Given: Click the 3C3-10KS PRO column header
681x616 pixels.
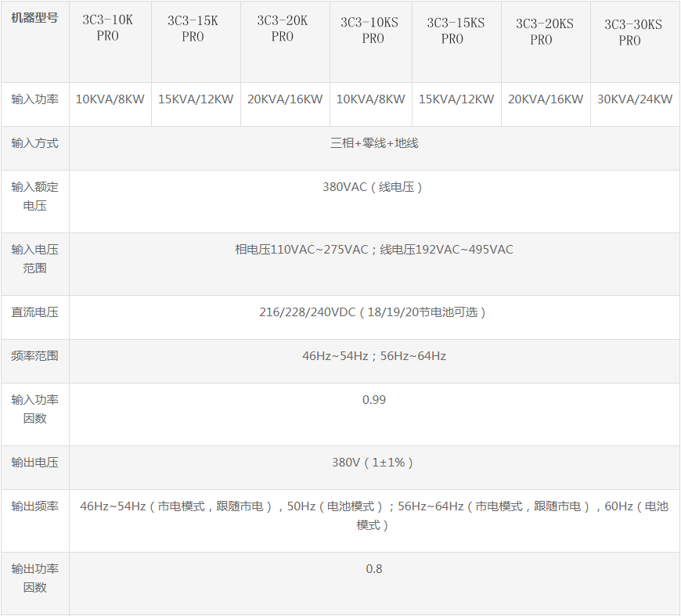Looking at the screenshot, I should click(x=371, y=31).
